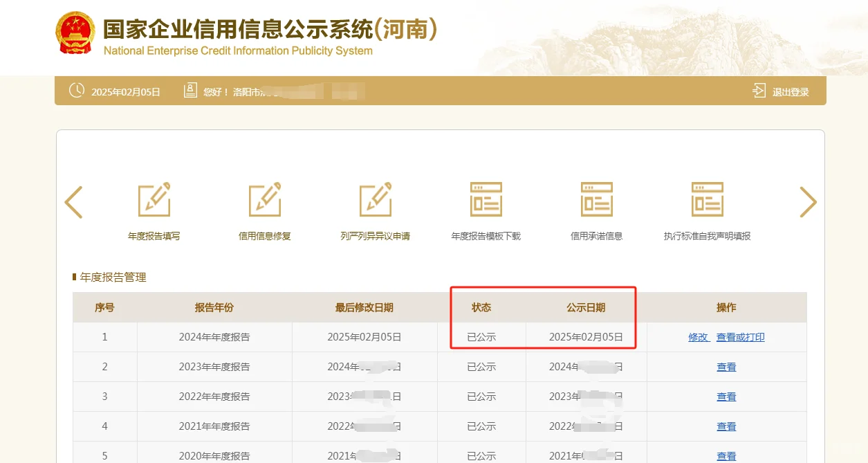Click 退出登录 link
The width and height of the screenshot is (868, 463).
791,92
